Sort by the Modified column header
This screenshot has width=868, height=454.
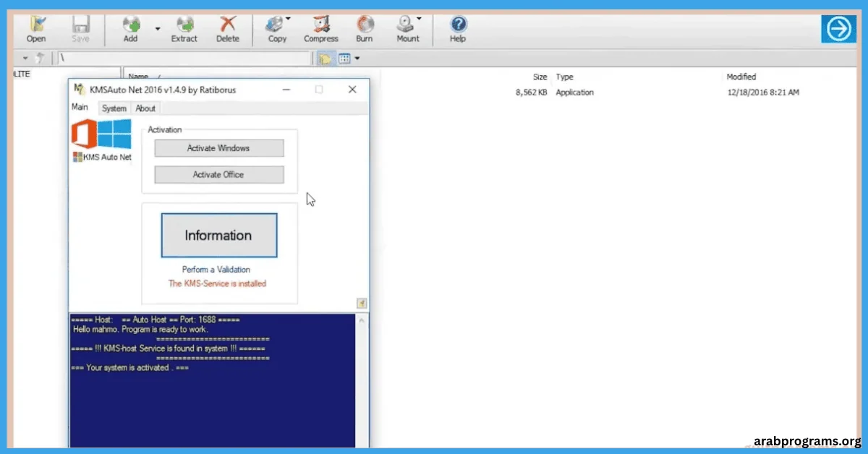click(x=741, y=77)
